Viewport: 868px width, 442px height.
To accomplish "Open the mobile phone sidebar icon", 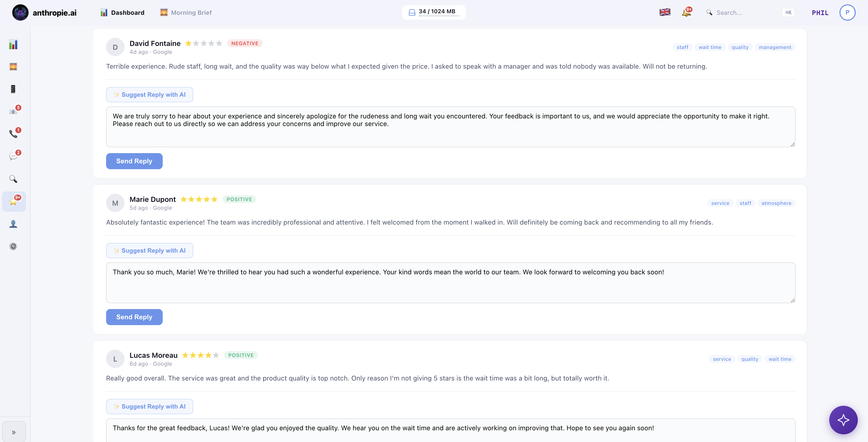I will 13,89.
